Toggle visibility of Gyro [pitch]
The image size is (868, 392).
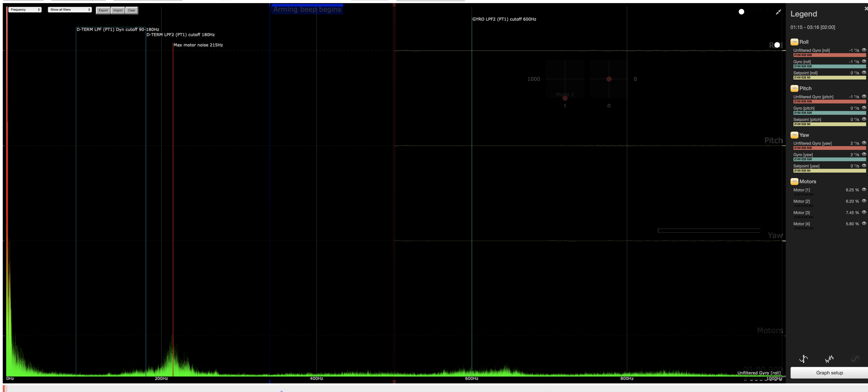pyautogui.click(x=864, y=108)
